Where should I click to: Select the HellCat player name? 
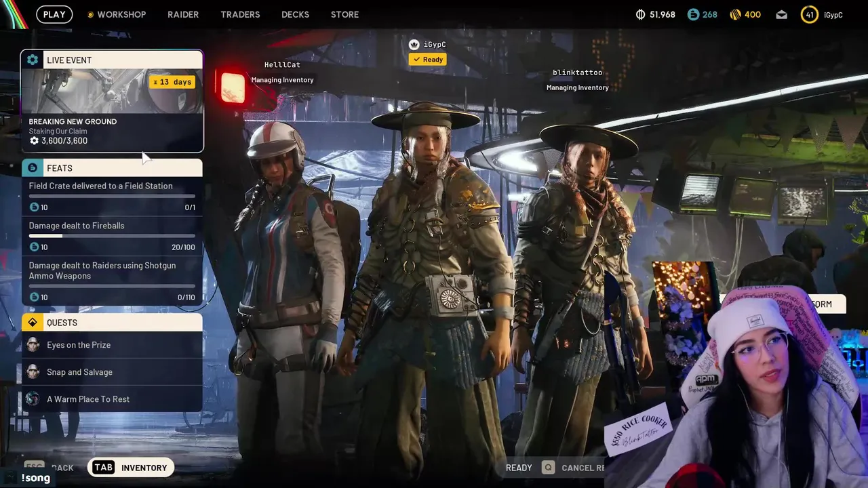point(282,64)
